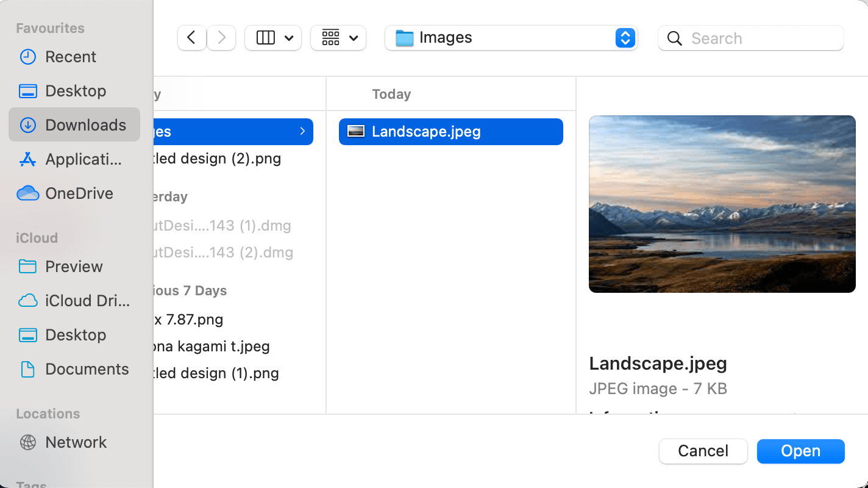Open the view options dropdown

(272, 37)
